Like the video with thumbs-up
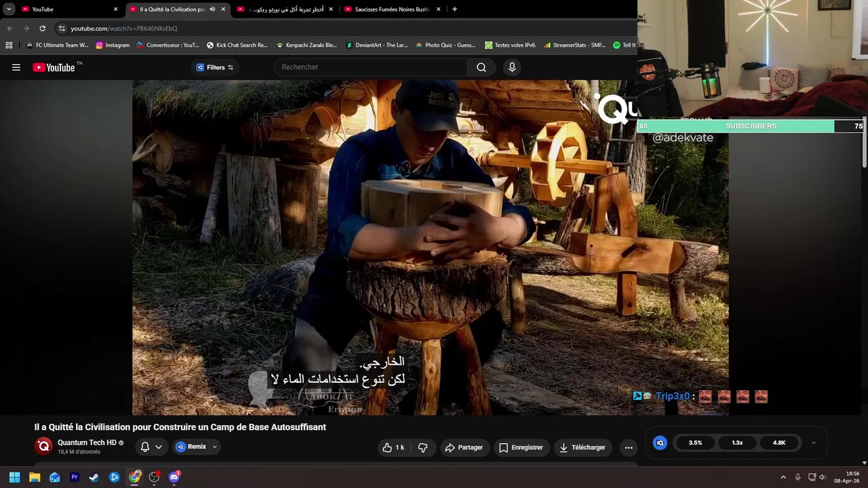868x488 pixels. click(393, 447)
